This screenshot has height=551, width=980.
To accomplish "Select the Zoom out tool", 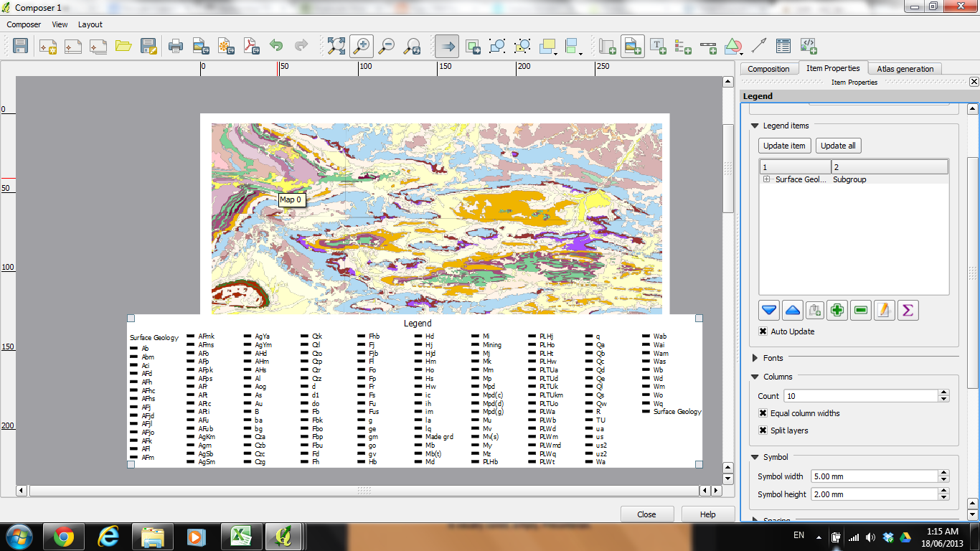I will coord(387,47).
